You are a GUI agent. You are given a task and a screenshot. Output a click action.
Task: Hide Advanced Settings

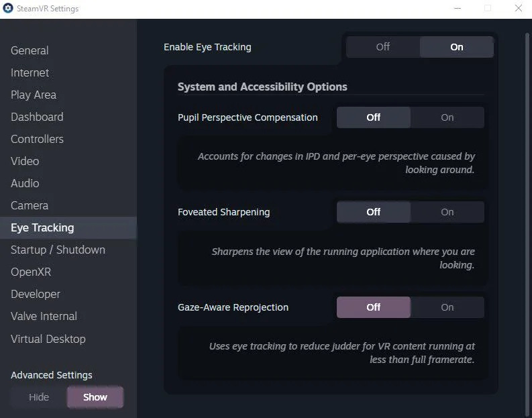[x=39, y=397]
